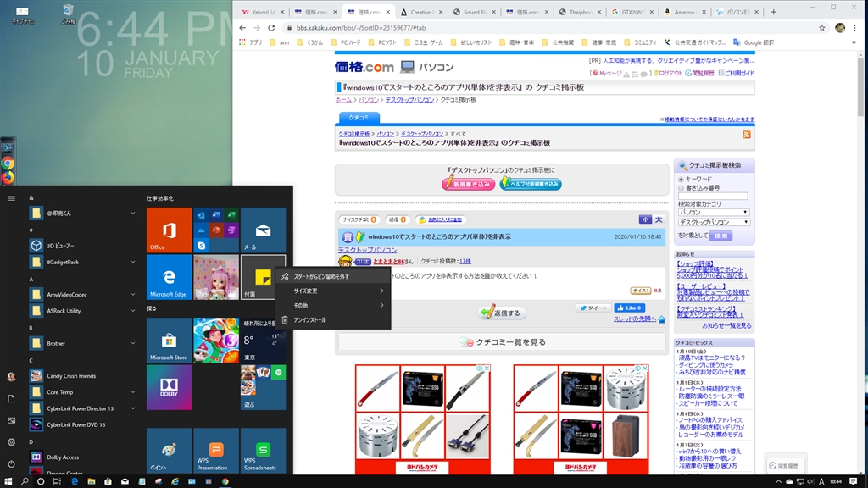Open the サイズ変更 submenu
The image size is (868, 488).
click(333, 291)
